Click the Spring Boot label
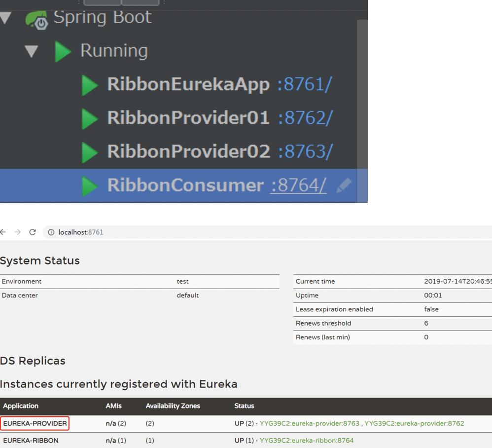The width and height of the screenshot is (492, 448). point(103,17)
